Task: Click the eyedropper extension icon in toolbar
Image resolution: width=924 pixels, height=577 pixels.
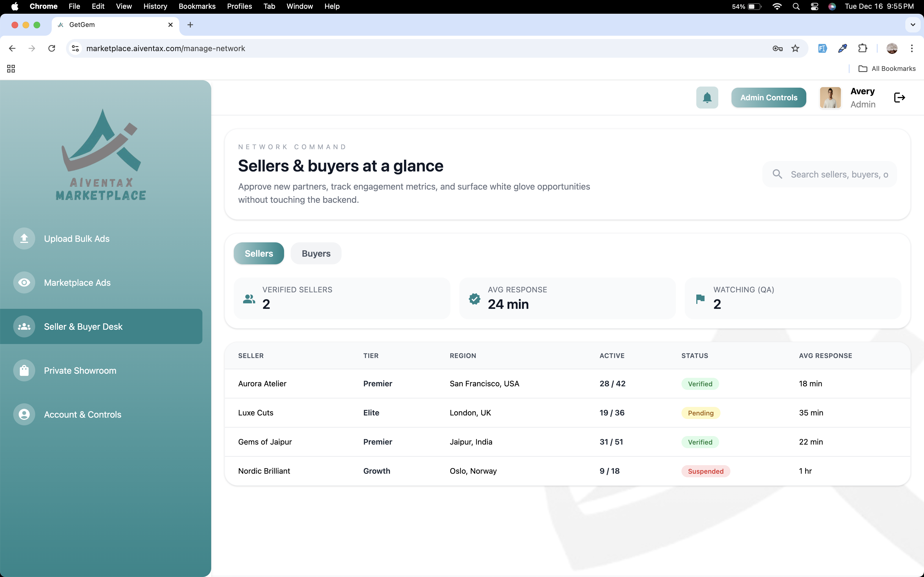Action: (x=842, y=48)
